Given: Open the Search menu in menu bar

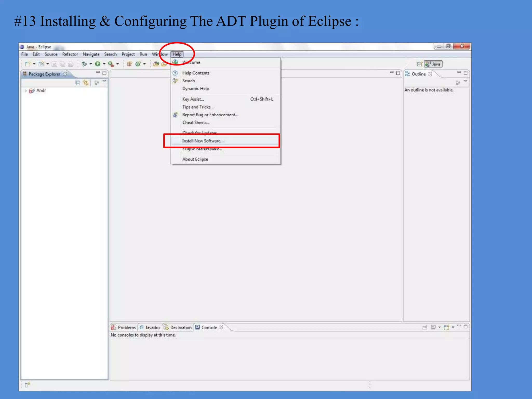Looking at the screenshot, I should (x=110, y=54).
